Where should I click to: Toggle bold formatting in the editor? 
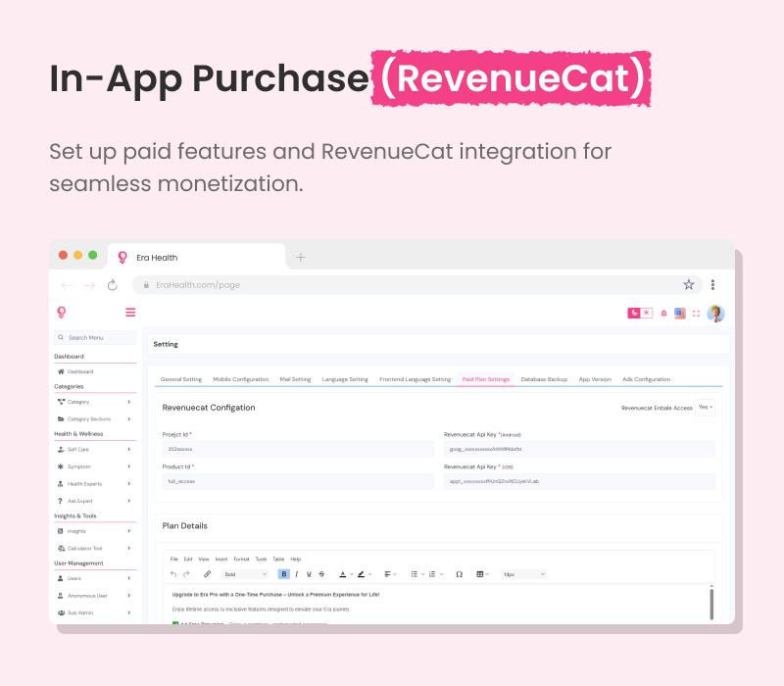pyautogui.click(x=283, y=574)
